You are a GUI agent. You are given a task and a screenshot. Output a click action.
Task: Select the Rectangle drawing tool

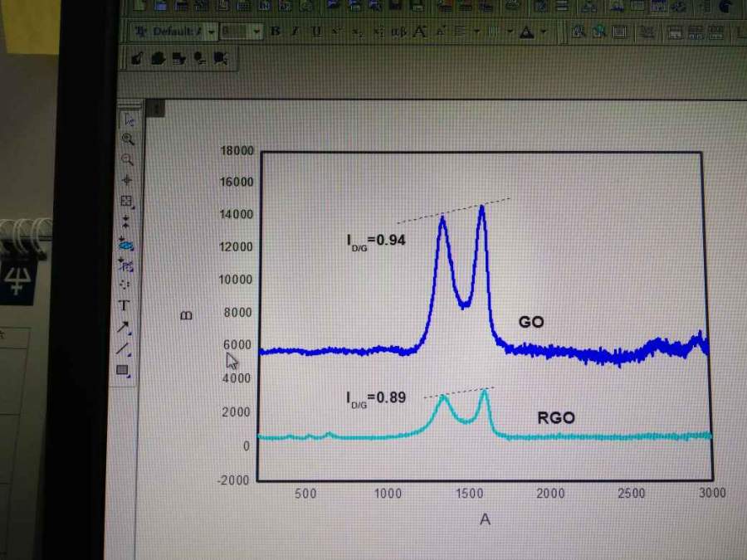pos(123,370)
